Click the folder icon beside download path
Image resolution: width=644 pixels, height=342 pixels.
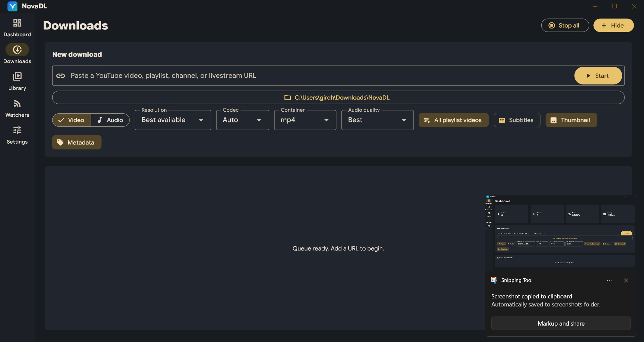click(x=287, y=98)
